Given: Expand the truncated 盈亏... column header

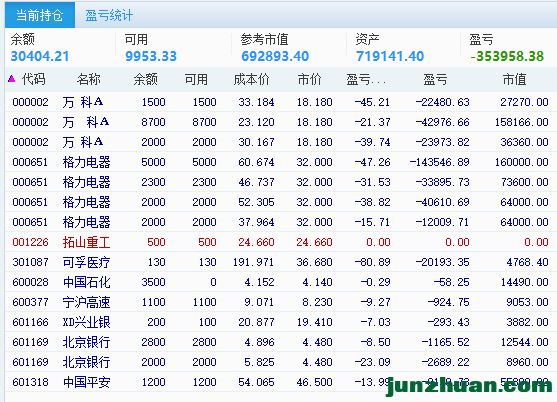Looking at the screenshot, I should 366,79.
